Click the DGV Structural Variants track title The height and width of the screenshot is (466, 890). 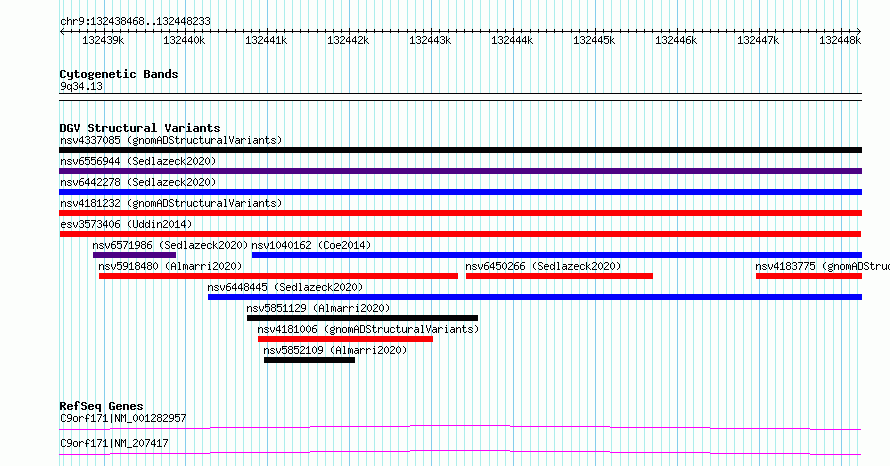tap(140, 128)
